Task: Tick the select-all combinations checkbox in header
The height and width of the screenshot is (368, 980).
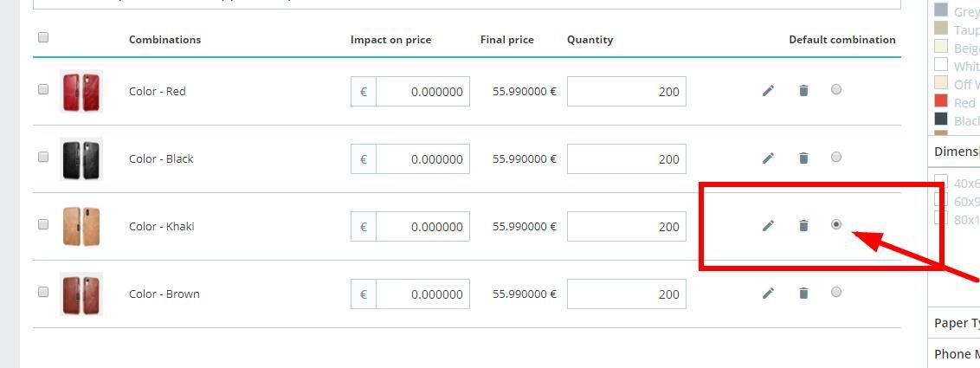Action: click(43, 37)
